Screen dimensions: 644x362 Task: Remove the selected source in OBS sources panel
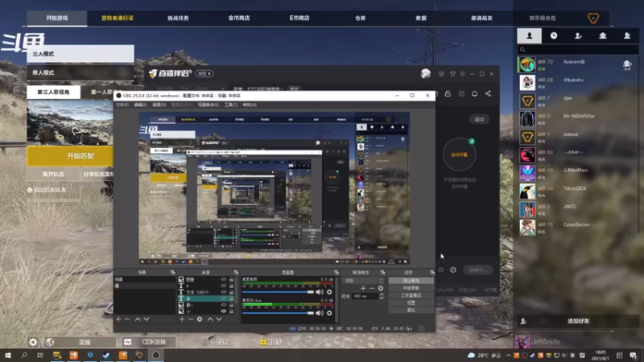click(x=191, y=319)
